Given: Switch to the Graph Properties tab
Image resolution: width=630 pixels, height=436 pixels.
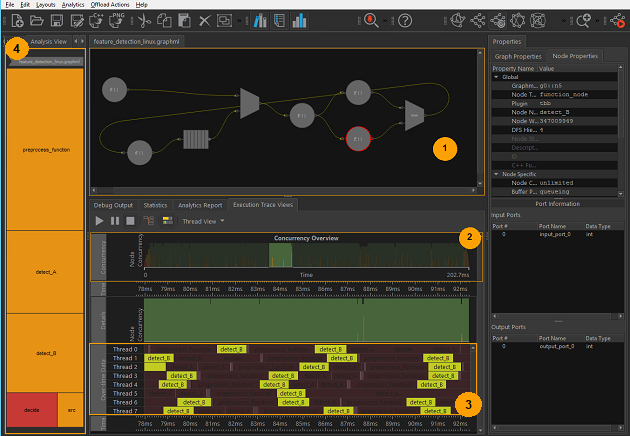Looking at the screenshot, I should pos(520,56).
